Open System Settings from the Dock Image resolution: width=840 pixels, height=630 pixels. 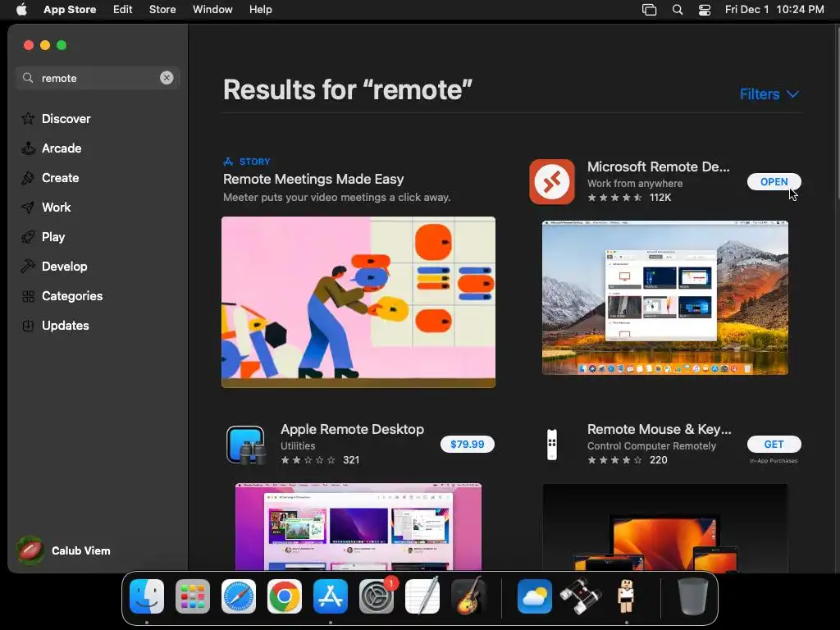(376, 596)
